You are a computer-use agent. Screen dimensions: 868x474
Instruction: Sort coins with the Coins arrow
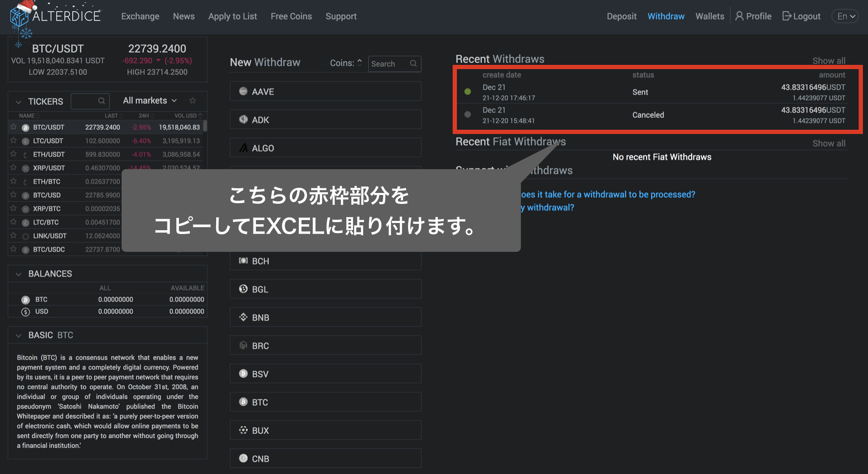click(359, 62)
